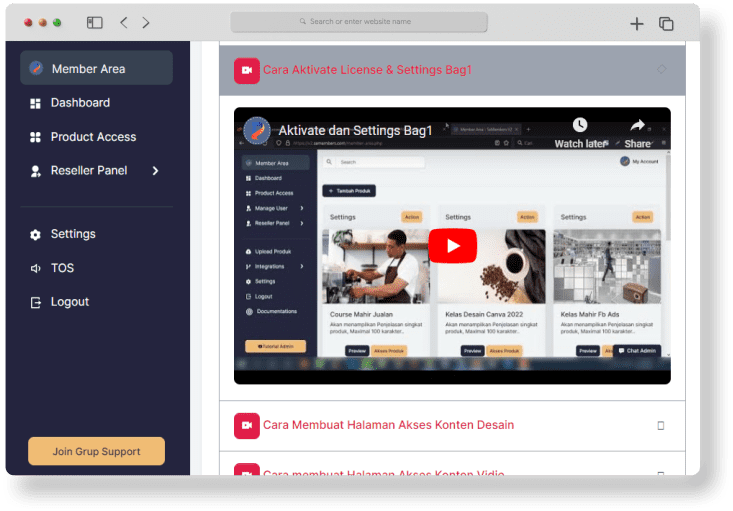Screen dimensions: 733x511
Task: Click the browser forward arrow
Action: [146, 22]
